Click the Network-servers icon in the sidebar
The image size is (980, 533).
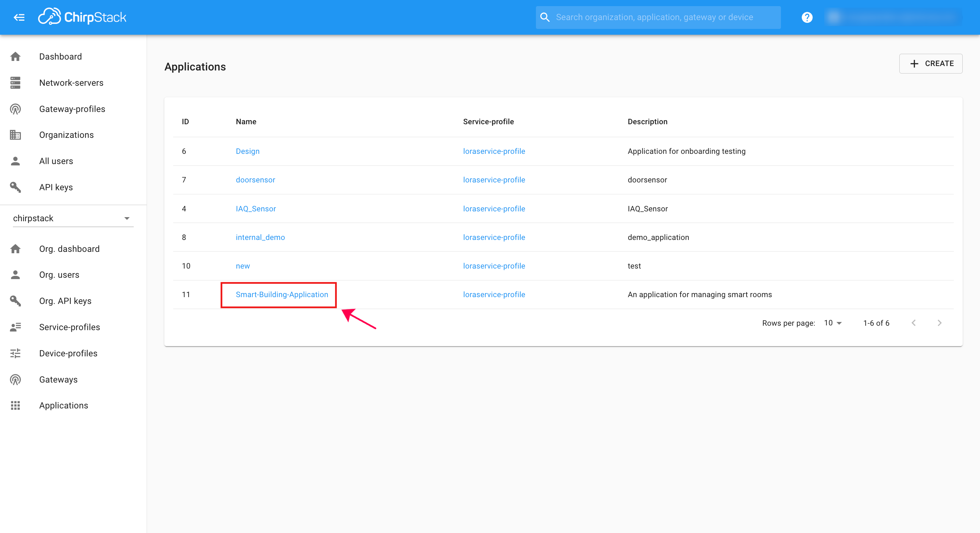tap(15, 83)
